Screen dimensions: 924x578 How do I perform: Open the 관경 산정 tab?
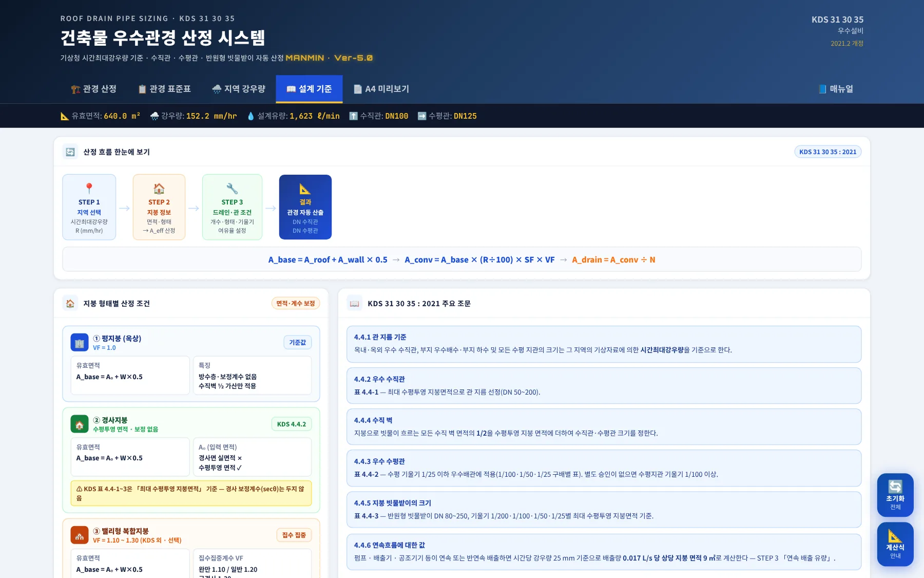click(93, 89)
